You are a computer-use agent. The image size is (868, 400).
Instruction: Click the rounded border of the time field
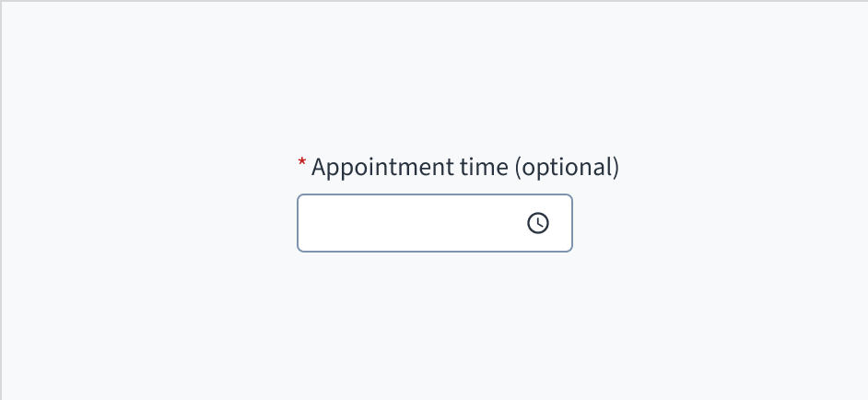click(x=435, y=195)
